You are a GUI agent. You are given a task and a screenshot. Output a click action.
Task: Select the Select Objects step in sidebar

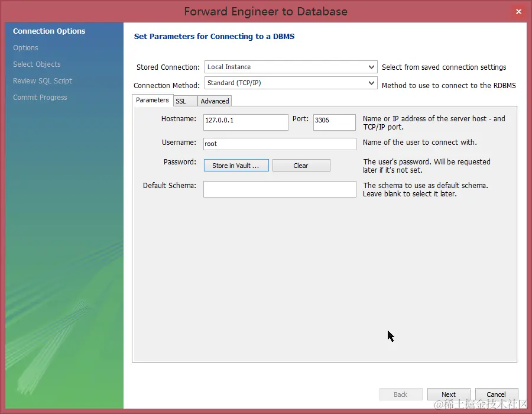coord(37,64)
